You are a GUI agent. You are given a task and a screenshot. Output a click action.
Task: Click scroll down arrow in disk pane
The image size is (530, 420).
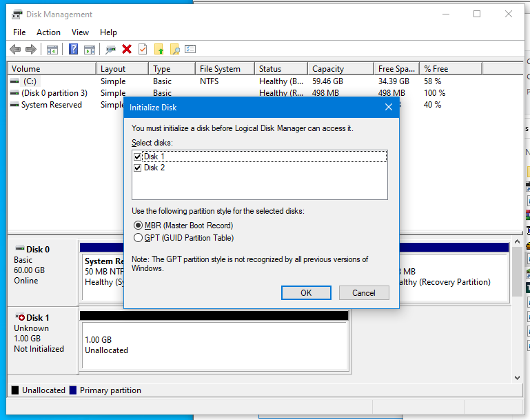pos(517,378)
